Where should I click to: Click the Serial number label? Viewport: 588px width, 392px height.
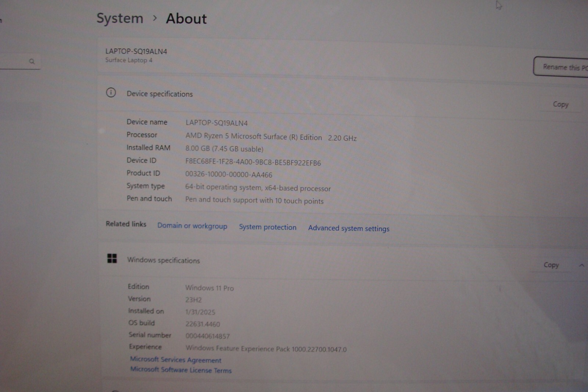click(150, 335)
